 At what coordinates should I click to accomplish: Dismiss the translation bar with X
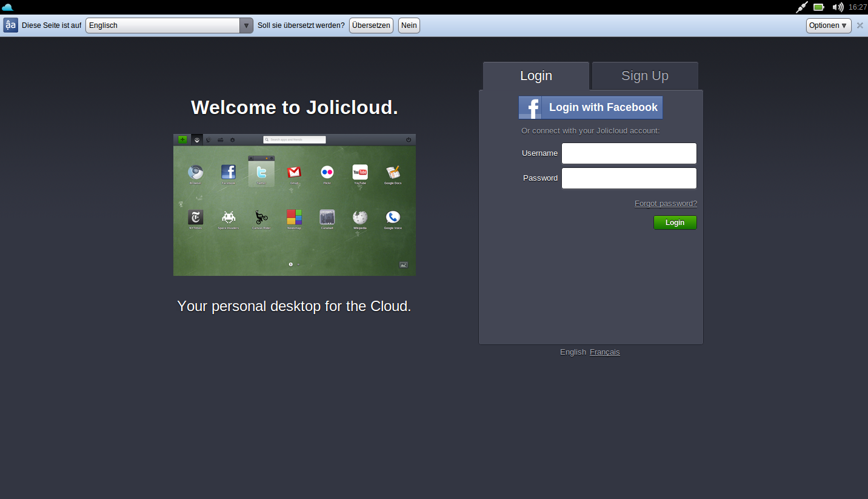tap(860, 25)
